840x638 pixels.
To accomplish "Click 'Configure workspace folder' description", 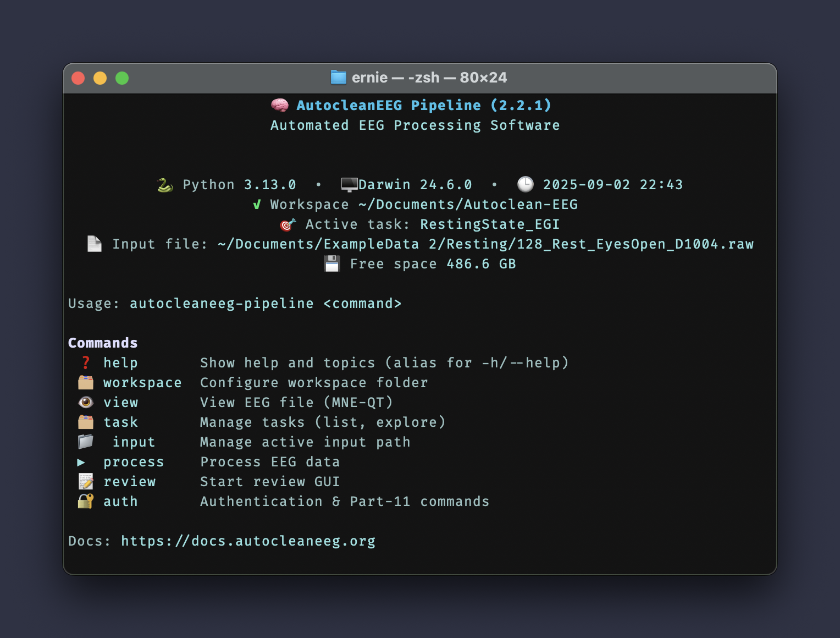I will [x=314, y=383].
